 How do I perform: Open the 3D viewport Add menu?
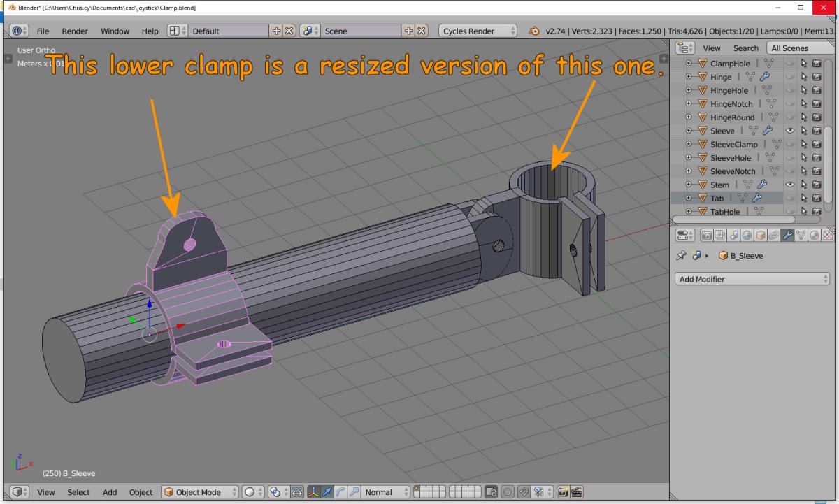(x=110, y=492)
